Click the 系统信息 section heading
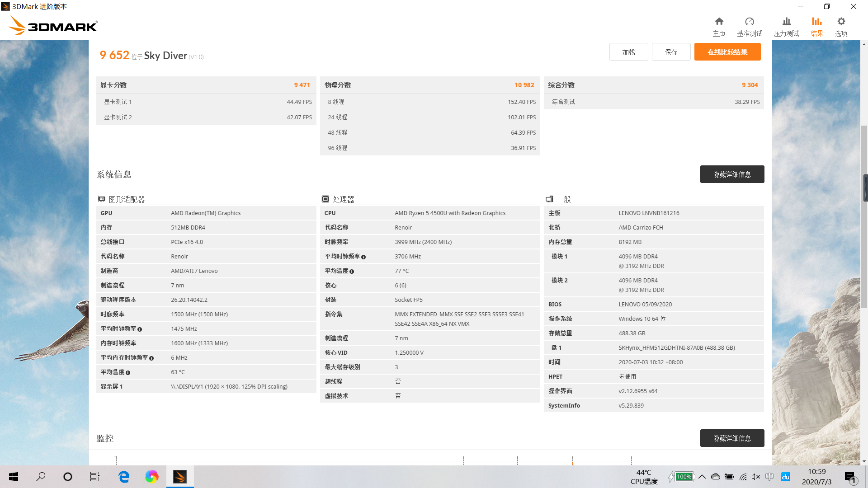This screenshot has width=868, height=488. [x=114, y=174]
